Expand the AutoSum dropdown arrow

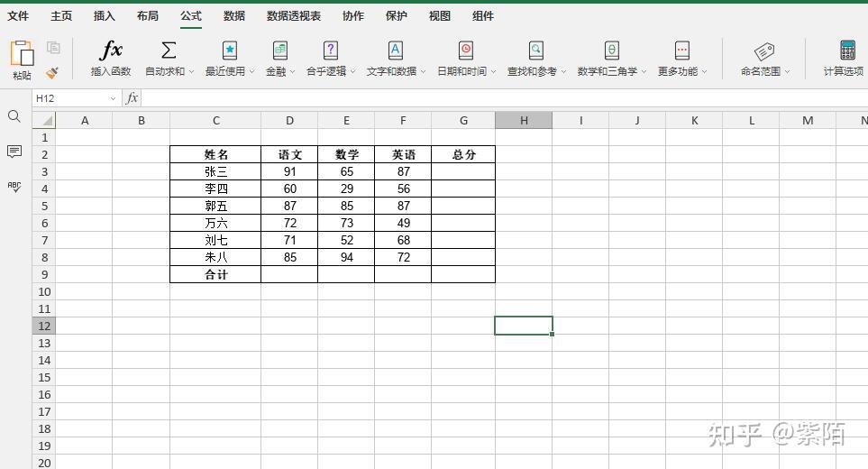[x=191, y=71]
